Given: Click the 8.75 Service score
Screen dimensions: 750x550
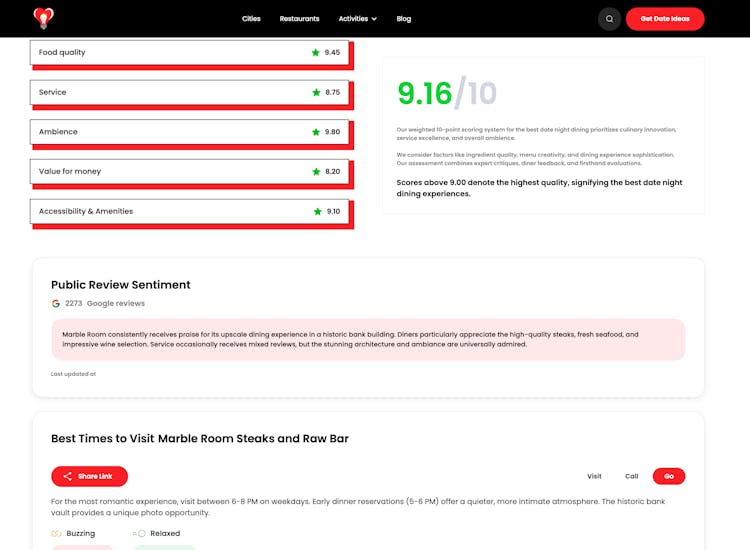Looking at the screenshot, I should point(333,92).
